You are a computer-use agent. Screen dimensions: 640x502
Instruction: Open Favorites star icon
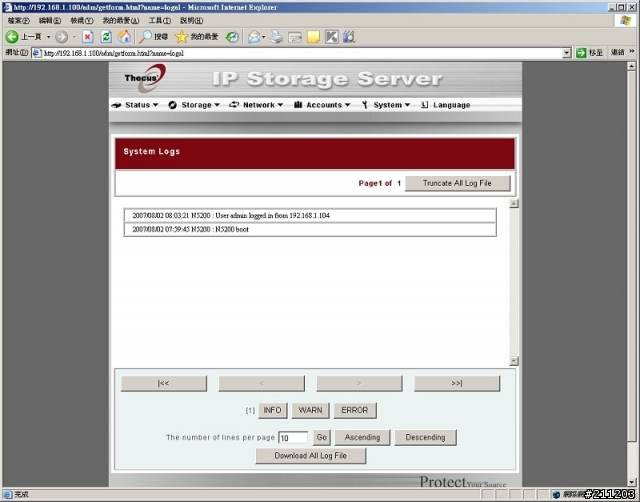pyautogui.click(x=181, y=37)
